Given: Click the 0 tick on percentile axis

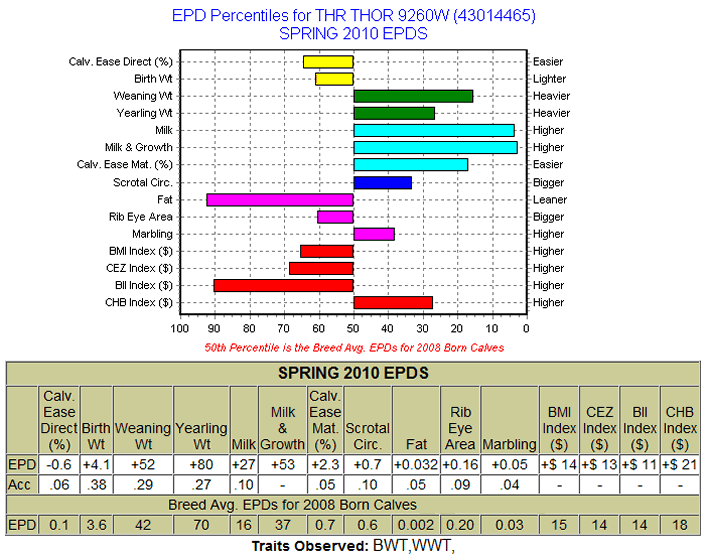Looking at the screenshot, I should point(526,328).
